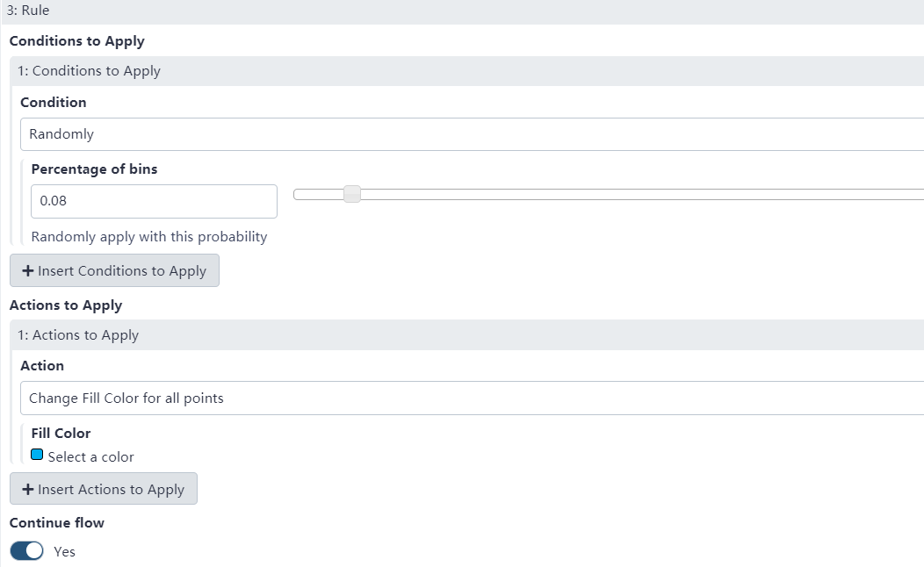The height and width of the screenshot is (567, 924).
Task: Click the Condition field label
Action: (x=54, y=103)
